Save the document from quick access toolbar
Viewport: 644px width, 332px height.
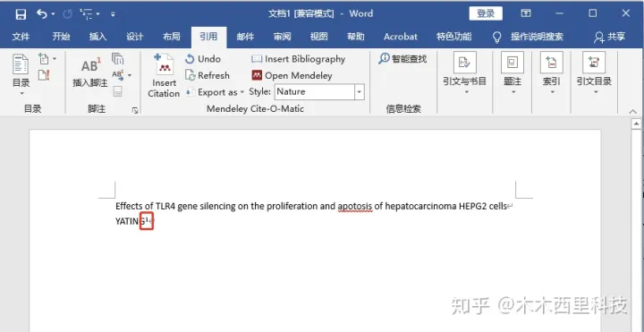(x=21, y=14)
